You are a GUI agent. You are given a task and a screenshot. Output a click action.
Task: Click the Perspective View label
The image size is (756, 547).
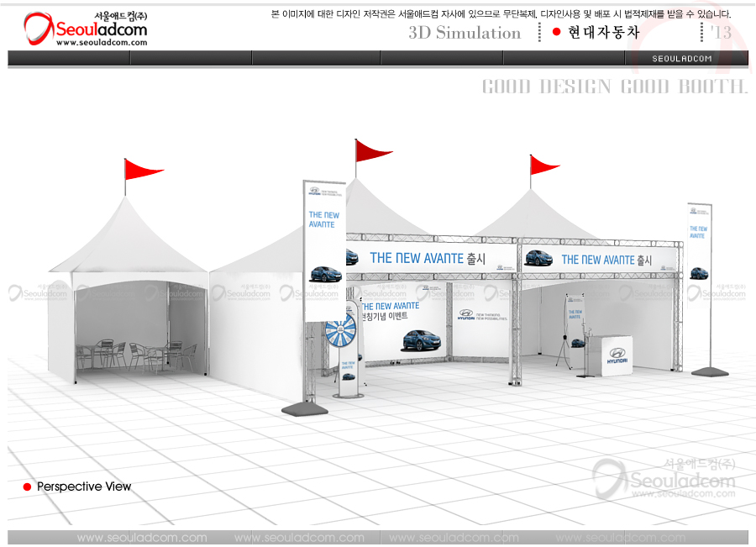point(84,487)
